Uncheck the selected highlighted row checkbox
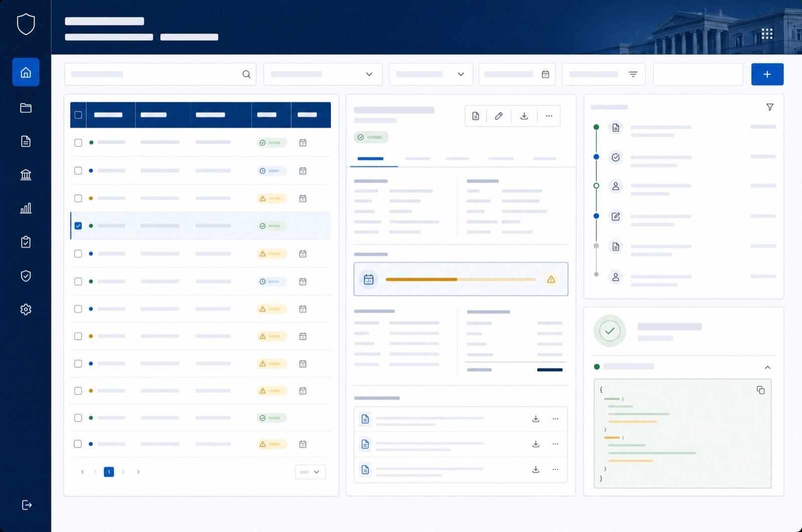The image size is (802, 532). click(78, 225)
